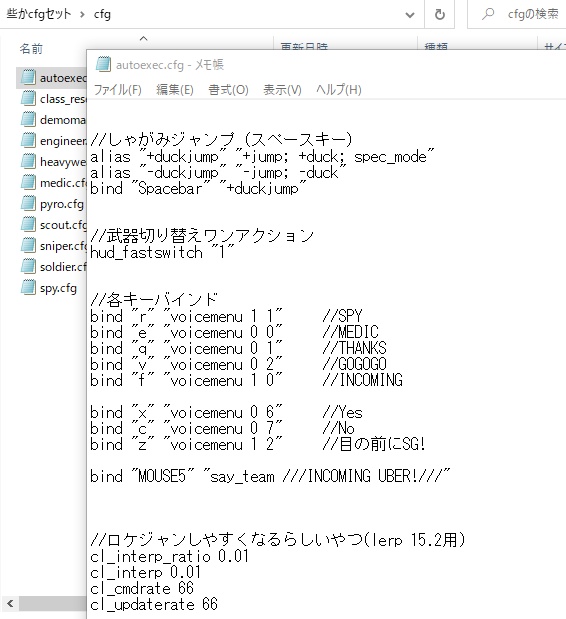Click the //各キーバインド comment line

(154, 300)
